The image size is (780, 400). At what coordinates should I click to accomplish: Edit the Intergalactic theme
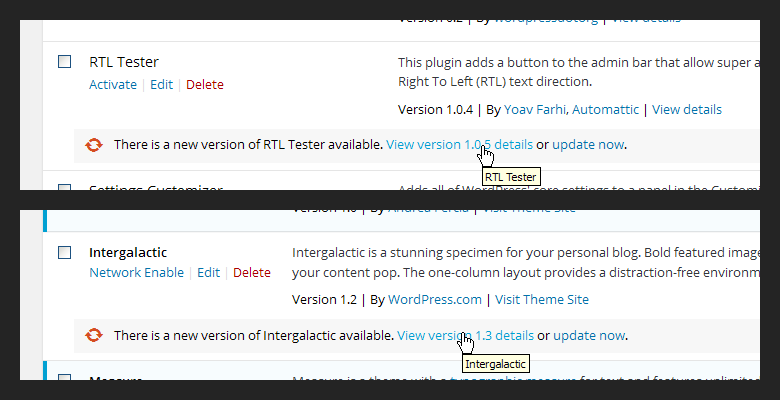click(208, 273)
